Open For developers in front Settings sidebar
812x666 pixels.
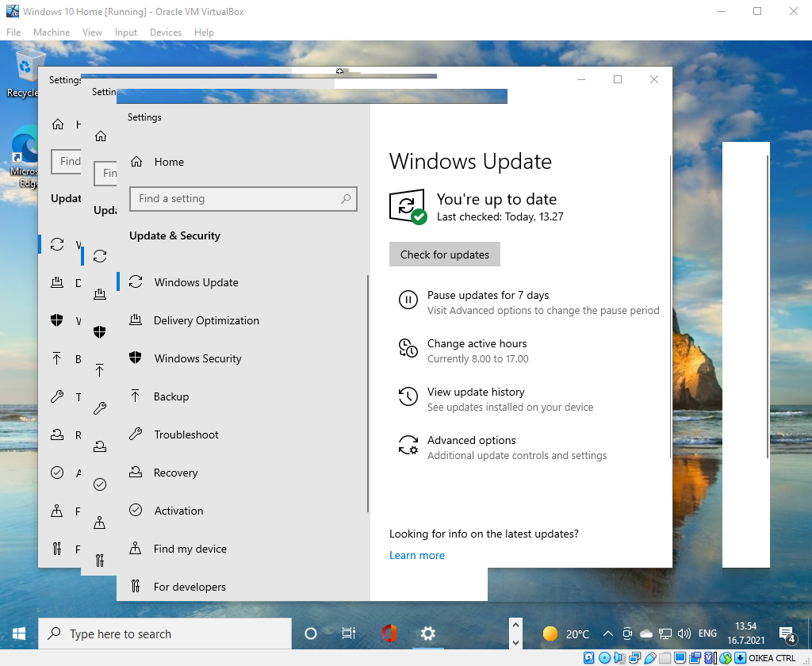tap(243, 587)
